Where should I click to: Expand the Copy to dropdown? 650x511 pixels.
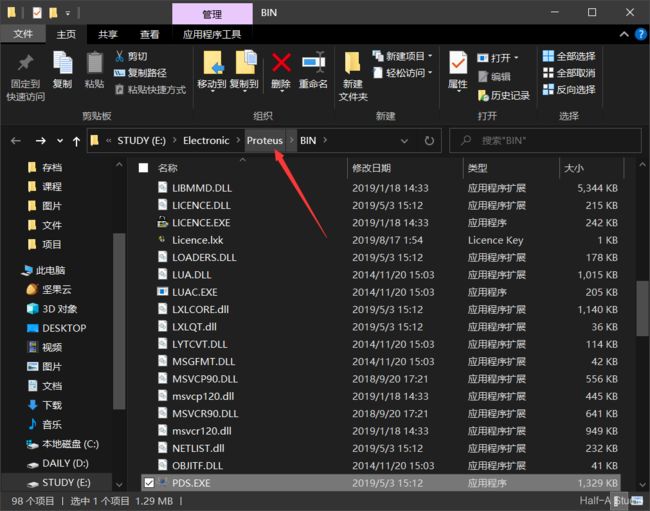pyautogui.click(x=245, y=91)
